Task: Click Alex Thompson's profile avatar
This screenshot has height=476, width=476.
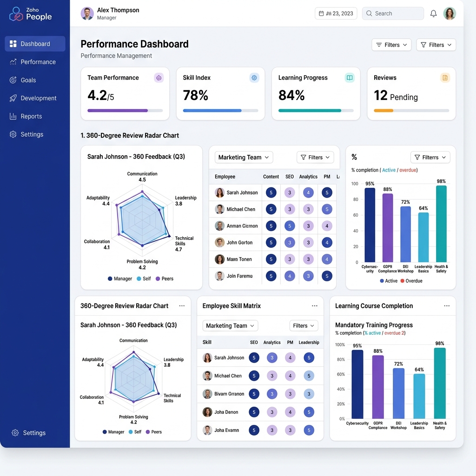Action: tap(87, 13)
